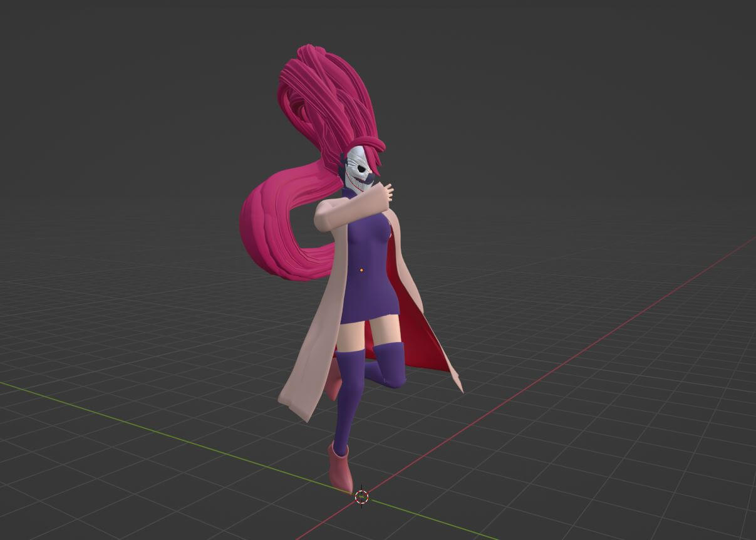Select the pink ankle boot on the ground

point(341,470)
